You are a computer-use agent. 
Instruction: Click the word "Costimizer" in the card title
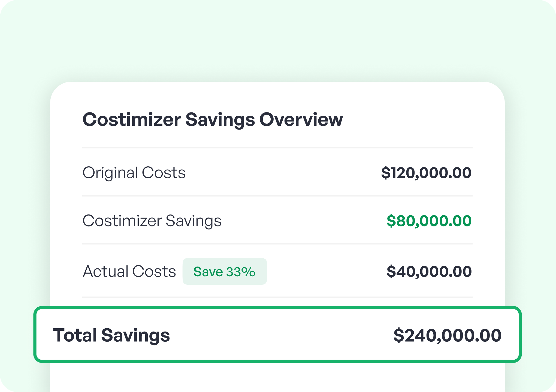point(132,120)
